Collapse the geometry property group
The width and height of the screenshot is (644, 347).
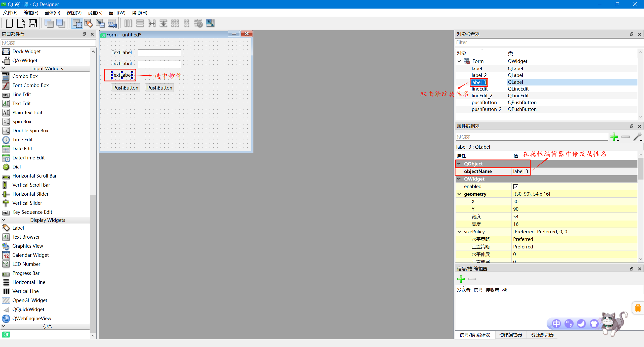click(459, 194)
